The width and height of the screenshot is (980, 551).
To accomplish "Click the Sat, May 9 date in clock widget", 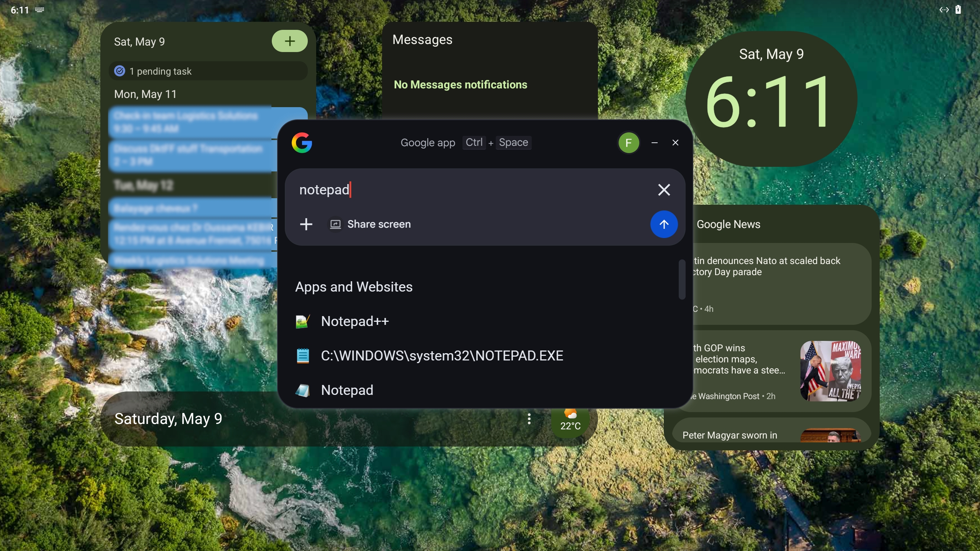I will pos(771,54).
